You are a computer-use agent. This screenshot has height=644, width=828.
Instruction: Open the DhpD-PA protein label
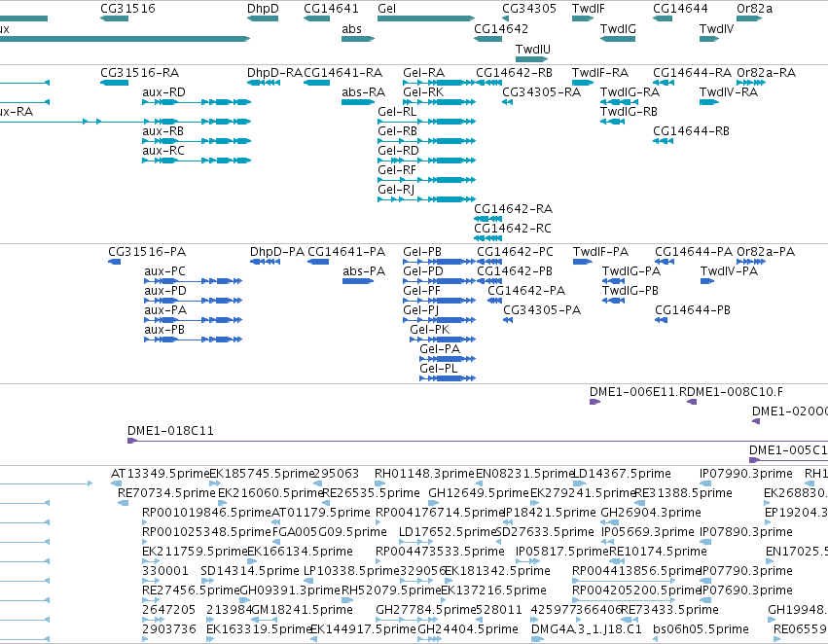(x=277, y=252)
